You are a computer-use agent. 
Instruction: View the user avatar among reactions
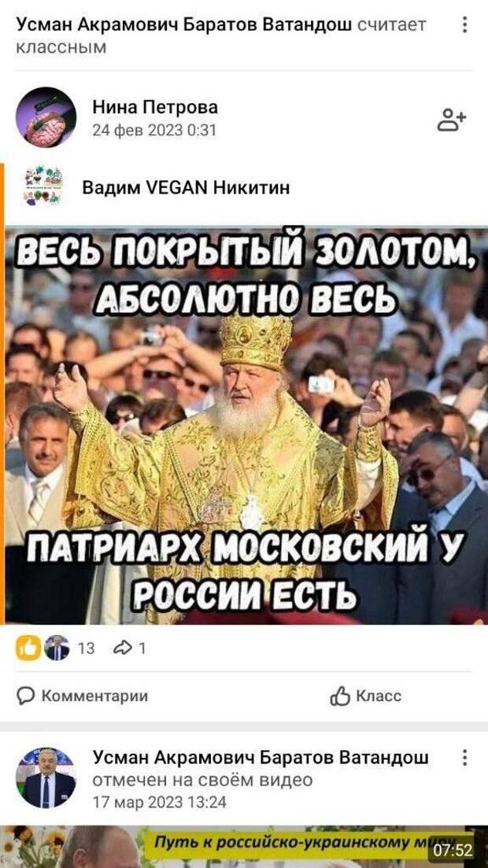tap(57, 648)
